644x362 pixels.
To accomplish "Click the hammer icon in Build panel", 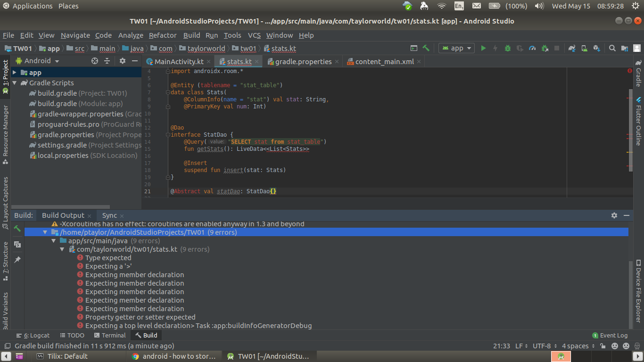I will pyautogui.click(x=17, y=229).
